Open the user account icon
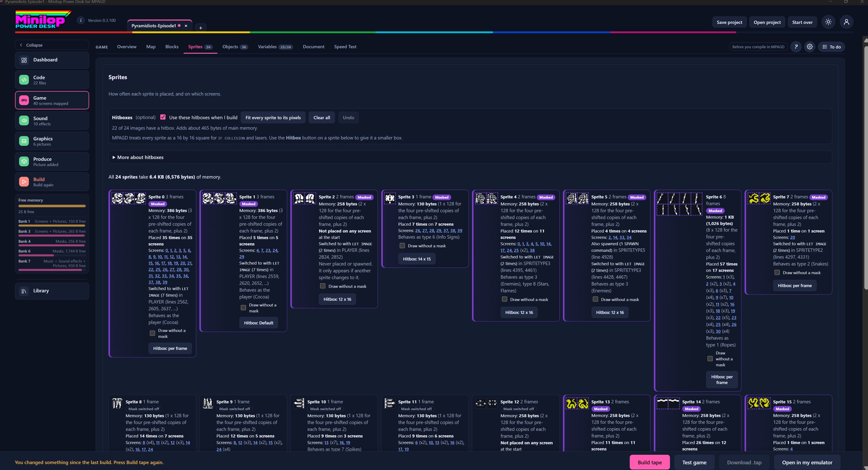The width and height of the screenshot is (868, 470). point(846,22)
